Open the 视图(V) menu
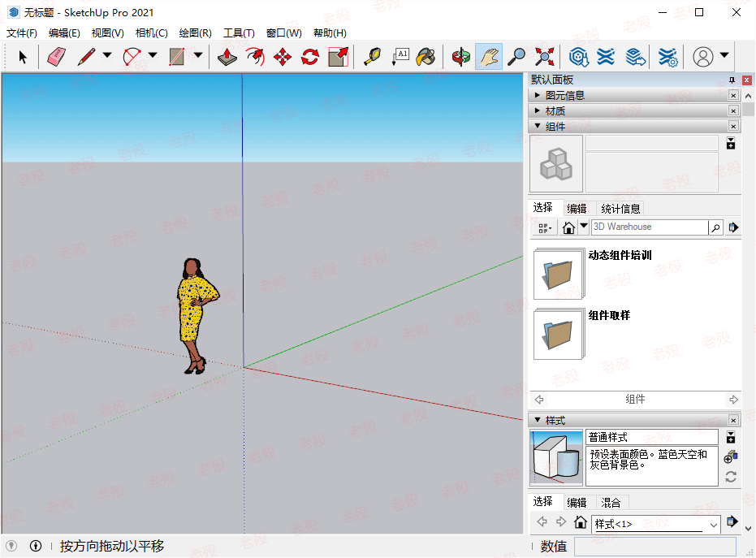Image resolution: width=756 pixels, height=558 pixels. coord(107,32)
